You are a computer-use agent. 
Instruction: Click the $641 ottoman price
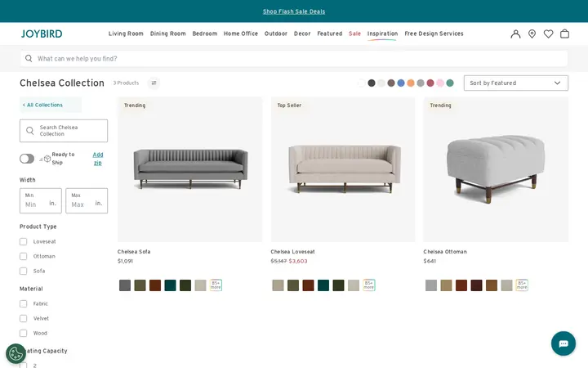(x=430, y=261)
